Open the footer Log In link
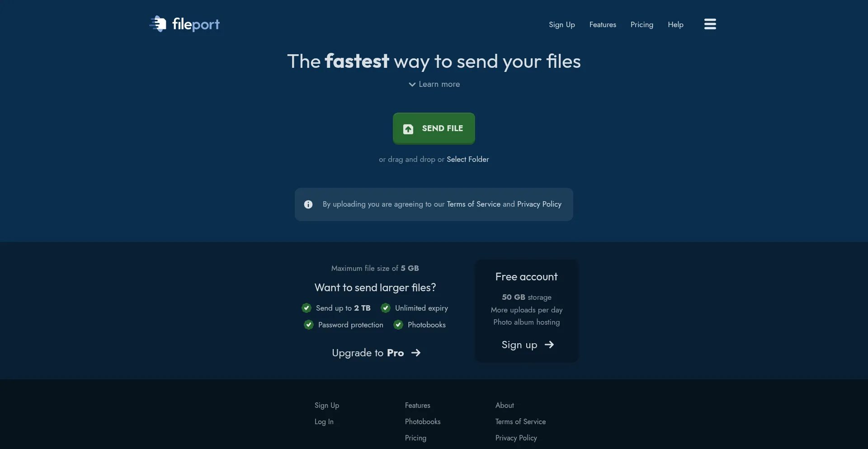This screenshot has width=868, height=449. pos(324,421)
